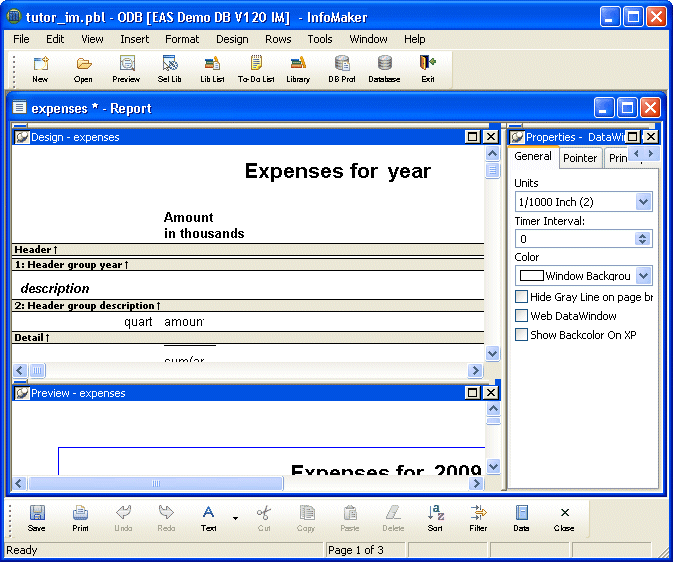Switch to the Pointer properties tab

580,158
